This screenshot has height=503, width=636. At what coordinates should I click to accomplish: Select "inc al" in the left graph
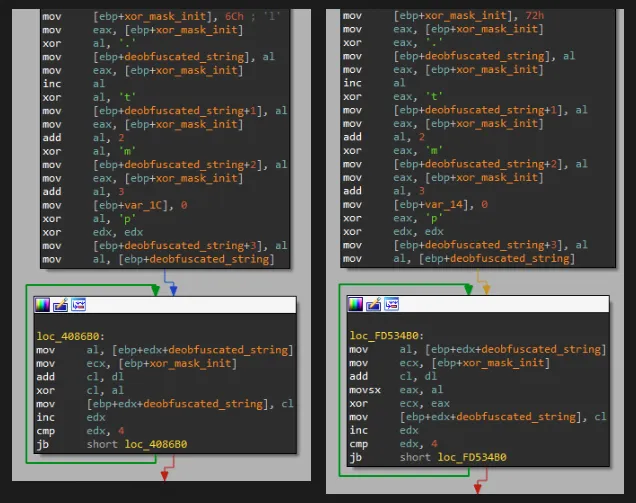point(73,84)
